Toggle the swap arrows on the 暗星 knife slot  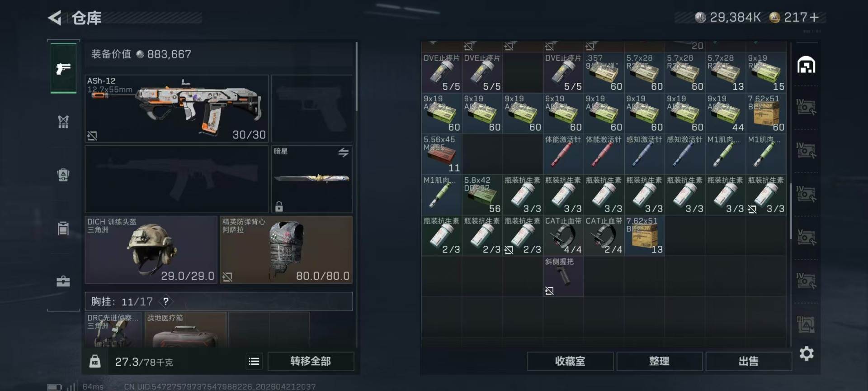point(344,153)
